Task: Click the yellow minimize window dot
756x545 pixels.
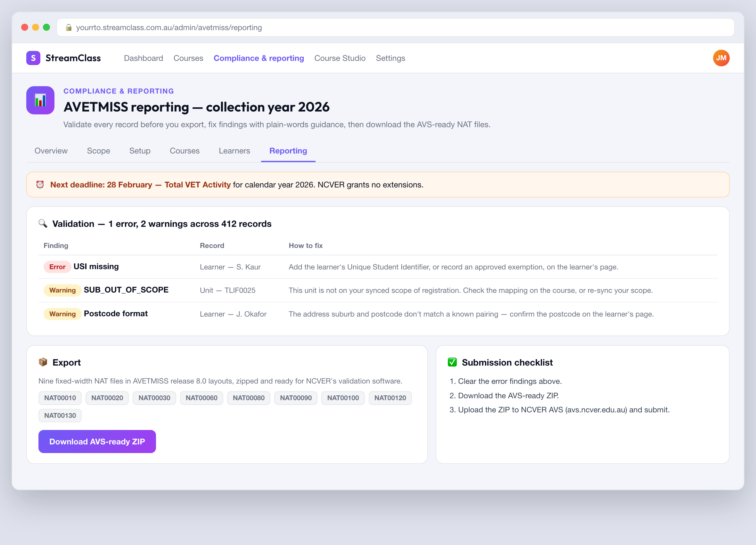Action: pos(36,27)
